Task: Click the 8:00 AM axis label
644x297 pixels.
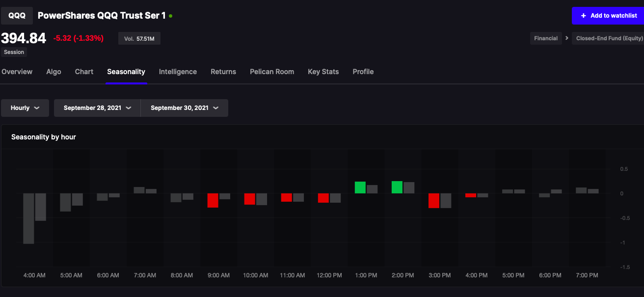Action: click(182, 275)
